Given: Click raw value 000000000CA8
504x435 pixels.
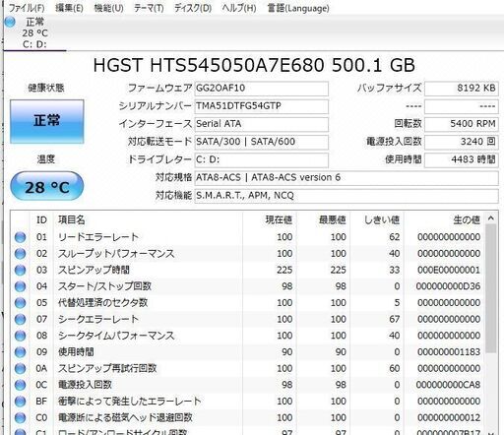Looking at the screenshot, I should coord(449,385).
